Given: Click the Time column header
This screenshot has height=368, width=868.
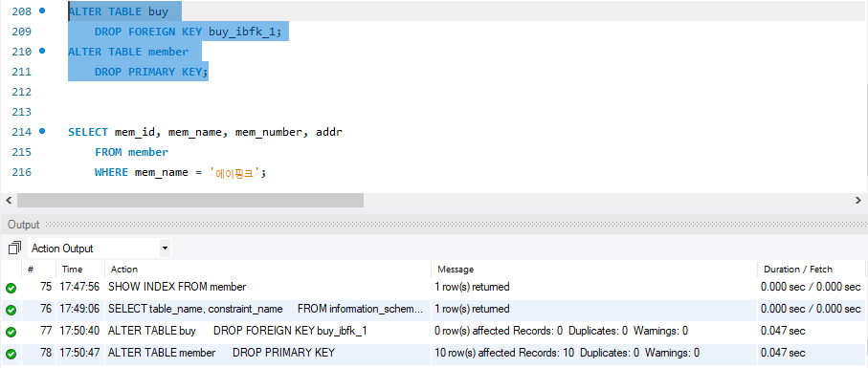Looking at the screenshot, I should pos(72,270).
